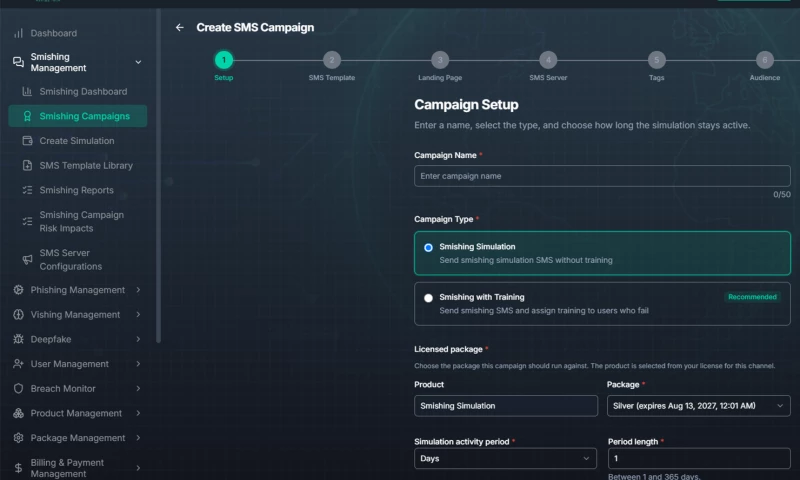
Task: Collapse the Smishing Management section chevron
Action: click(138, 62)
